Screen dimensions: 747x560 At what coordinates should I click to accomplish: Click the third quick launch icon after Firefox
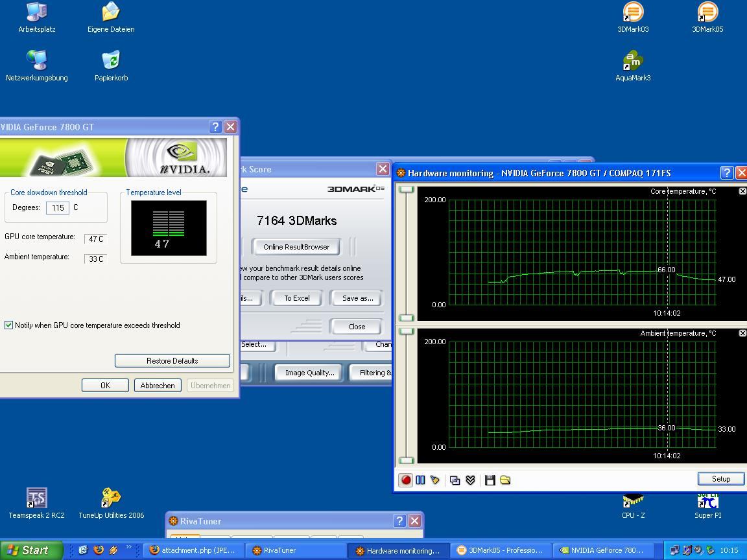point(114,550)
